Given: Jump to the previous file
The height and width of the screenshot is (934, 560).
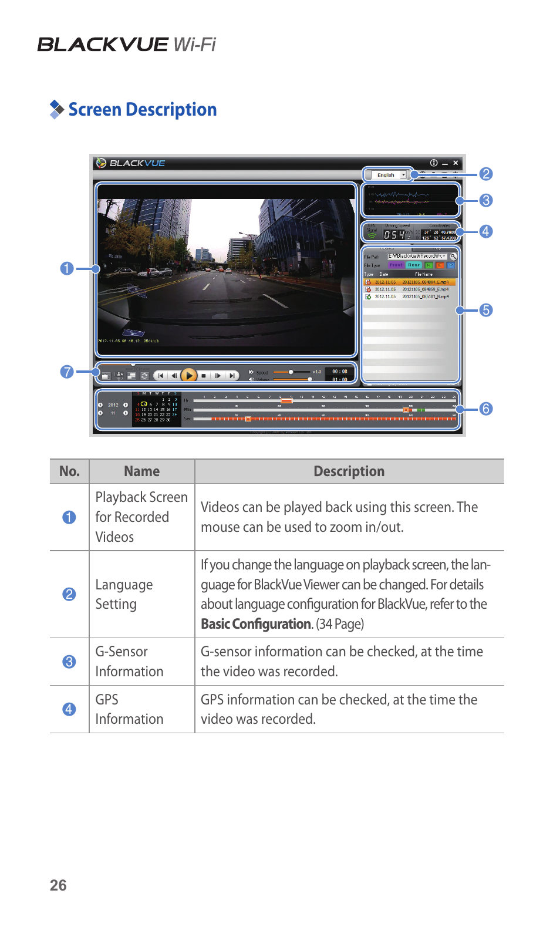Looking at the screenshot, I should point(161,376).
